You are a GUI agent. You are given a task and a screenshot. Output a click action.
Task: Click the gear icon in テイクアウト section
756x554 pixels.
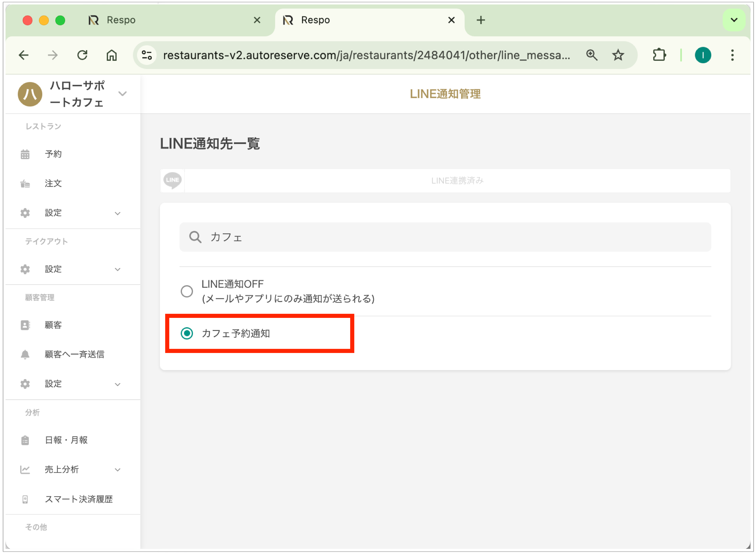[25, 269]
